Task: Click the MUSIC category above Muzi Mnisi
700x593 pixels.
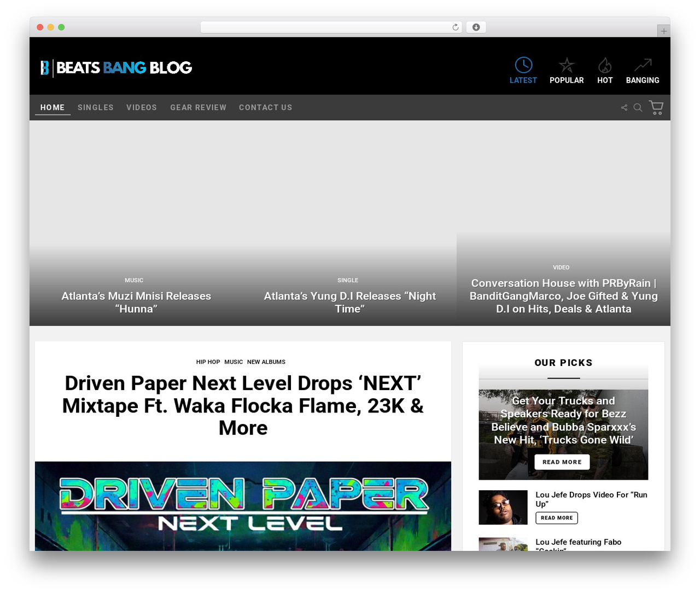Action: 134,280
